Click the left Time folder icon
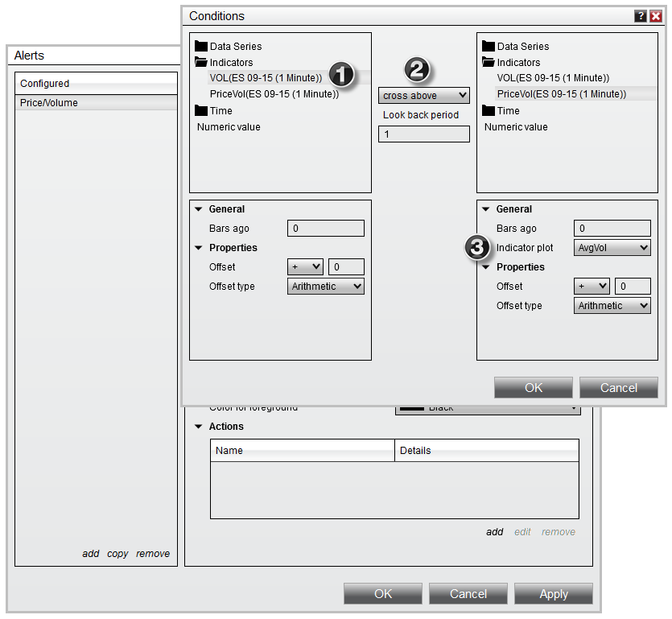 point(200,111)
